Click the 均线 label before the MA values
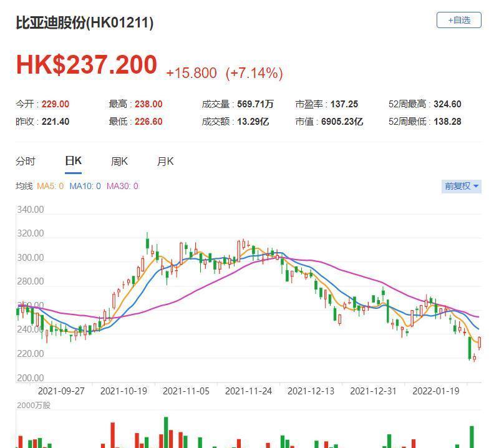The width and height of the screenshot is (494, 448). [24, 186]
